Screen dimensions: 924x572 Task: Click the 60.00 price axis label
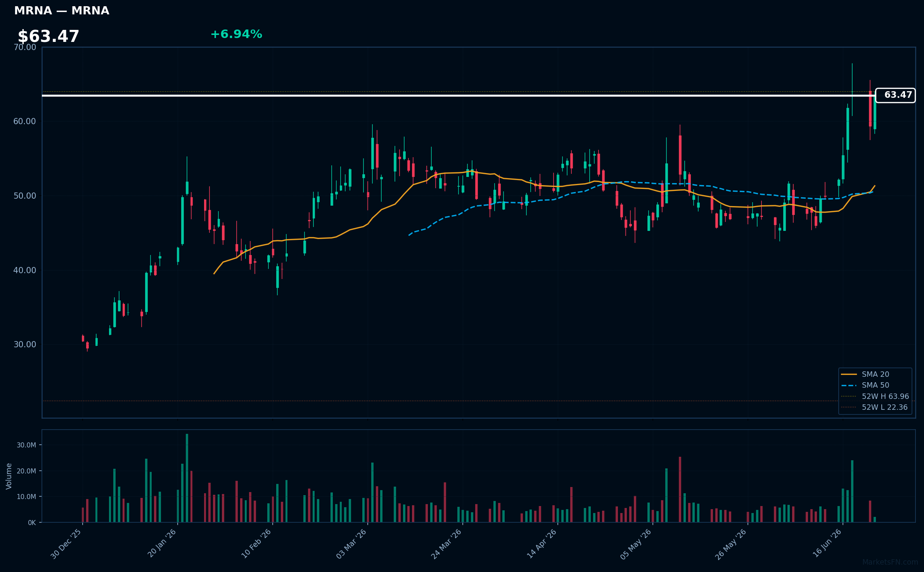[x=25, y=121]
